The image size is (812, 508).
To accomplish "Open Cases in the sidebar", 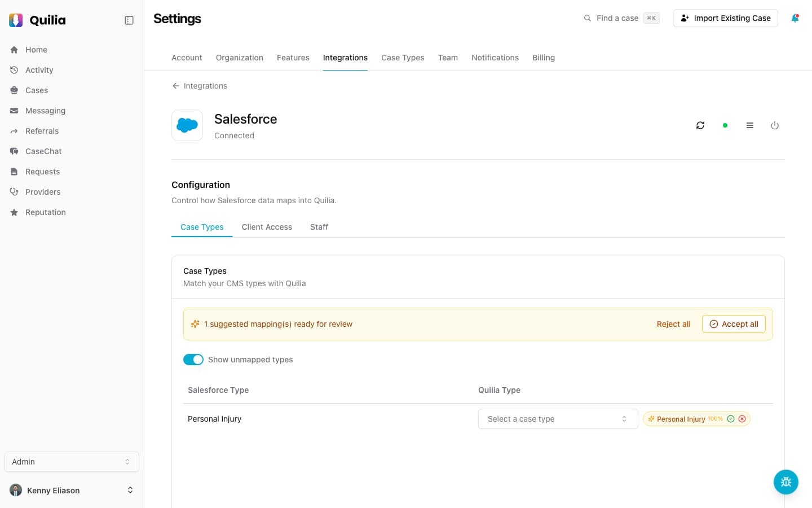I will [37, 90].
